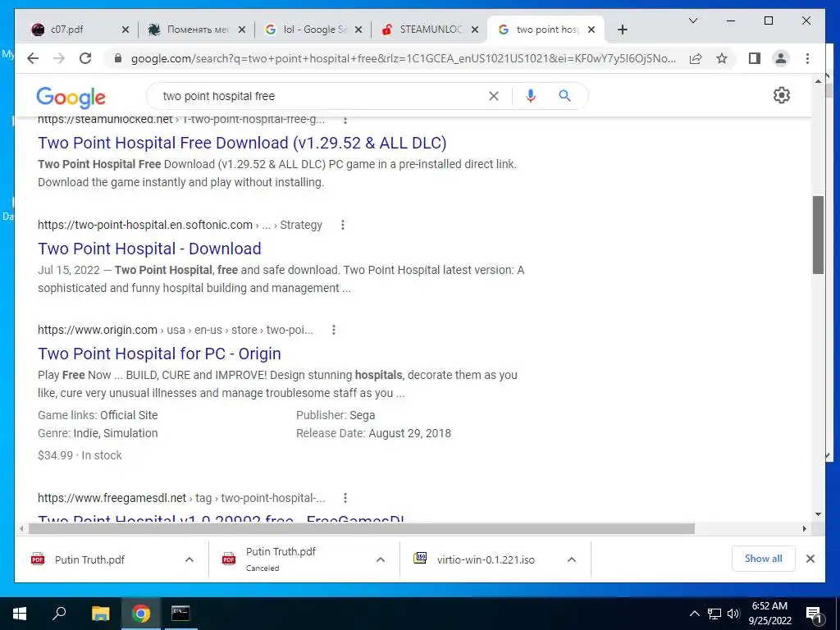Click the Release Date: August 29, 2018 text
Image resolution: width=840 pixels, height=630 pixels.
[373, 433]
